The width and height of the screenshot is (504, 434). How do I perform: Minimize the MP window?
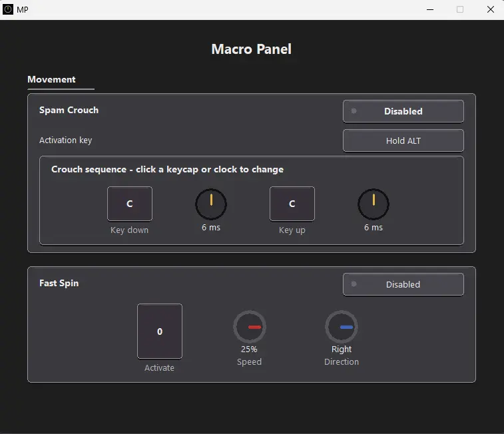[430, 9]
